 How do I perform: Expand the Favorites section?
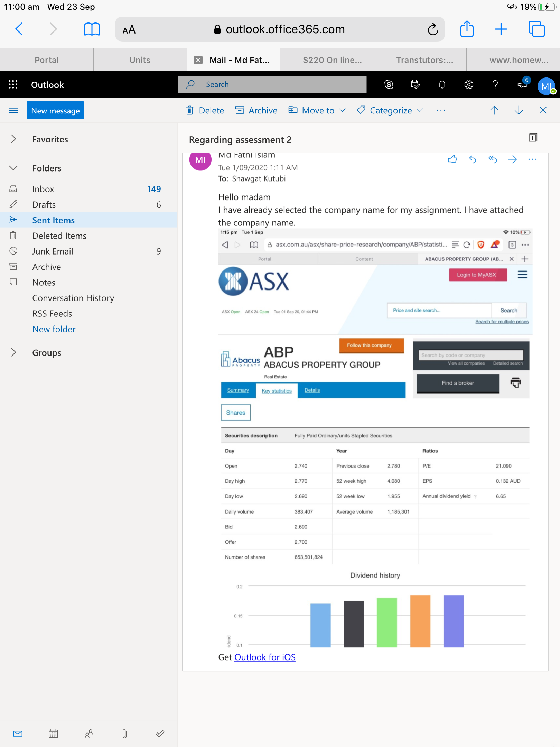pyautogui.click(x=13, y=139)
